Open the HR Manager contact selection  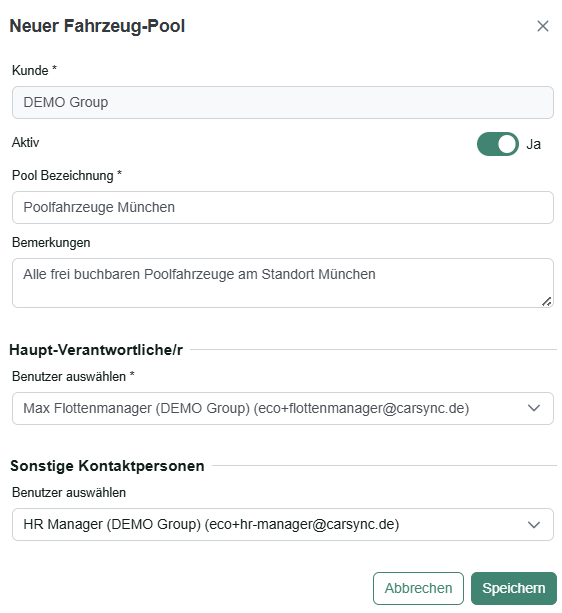[283, 525]
